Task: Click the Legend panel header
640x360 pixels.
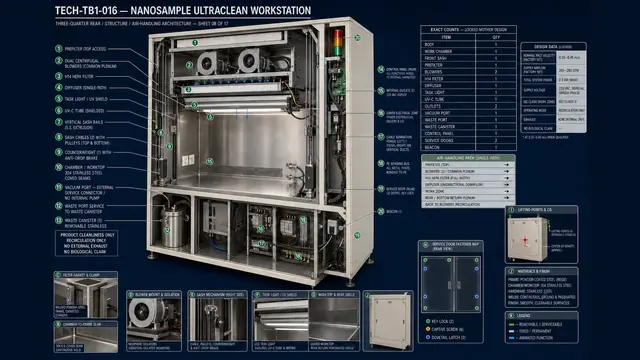Action: coord(542,316)
